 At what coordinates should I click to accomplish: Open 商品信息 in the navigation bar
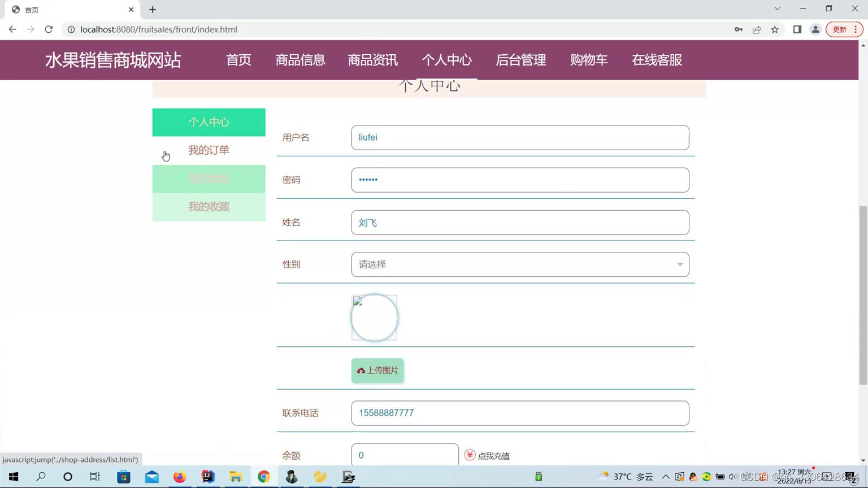point(300,60)
